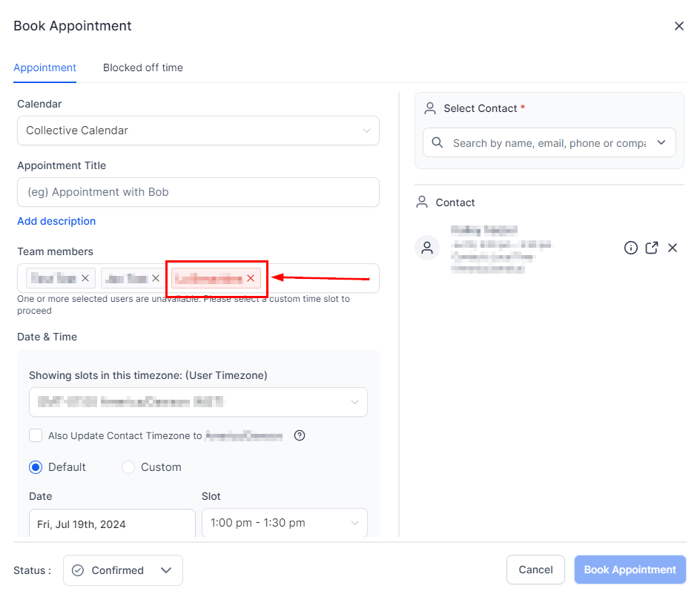This screenshot has height=600, width=700.
Task: Remove the first team member chip
Action: 85,278
